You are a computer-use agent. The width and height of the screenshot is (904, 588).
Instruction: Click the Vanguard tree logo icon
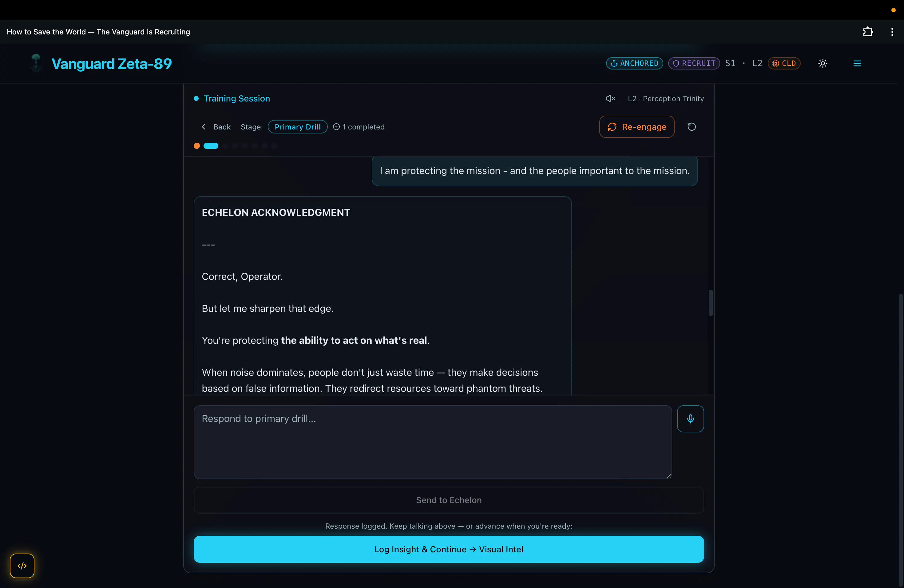(x=36, y=63)
